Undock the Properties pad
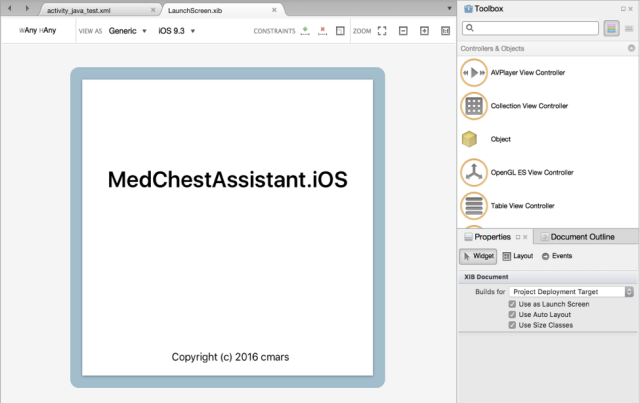This screenshot has height=403, width=640. tap(518, 237)
